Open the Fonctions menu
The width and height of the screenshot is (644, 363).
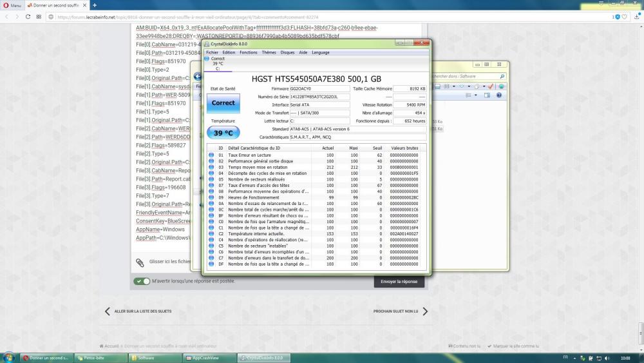[248, 52]
